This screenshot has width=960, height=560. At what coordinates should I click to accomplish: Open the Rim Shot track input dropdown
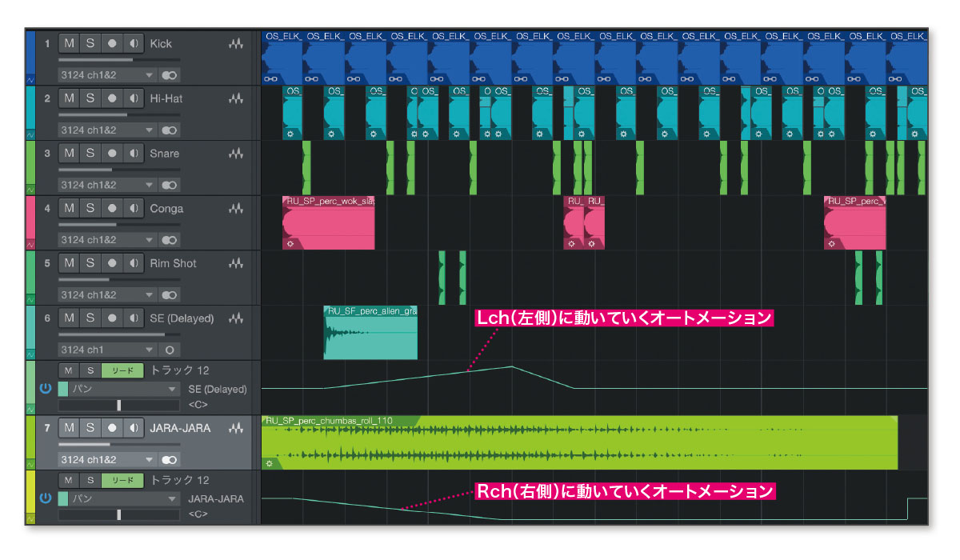tap(108, 294)
